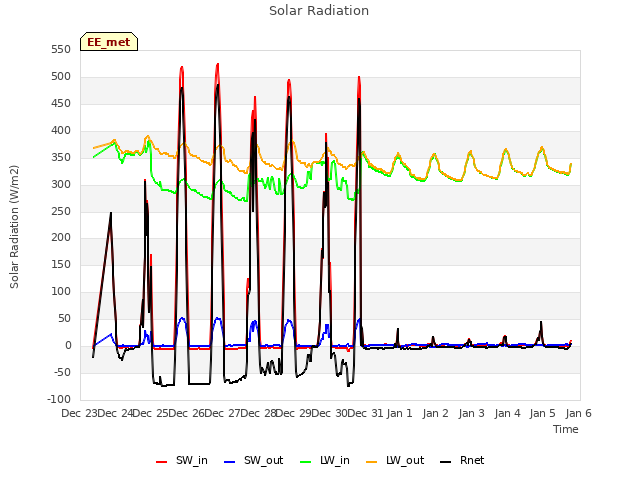640x480 pixels.
Task: Click the Dec 31 x-axis date label
Action: click(x=365, y=413)
